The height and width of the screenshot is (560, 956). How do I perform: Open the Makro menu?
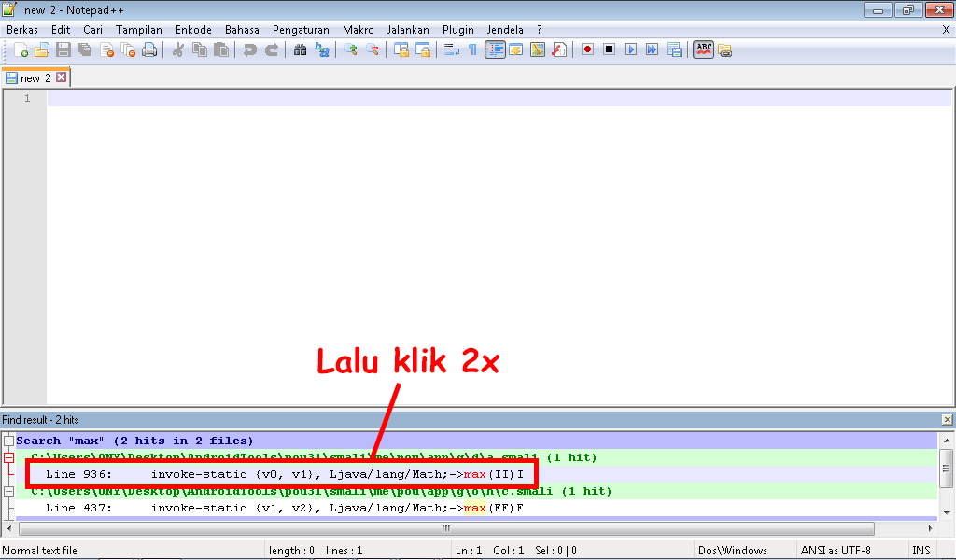coord(358,30)
